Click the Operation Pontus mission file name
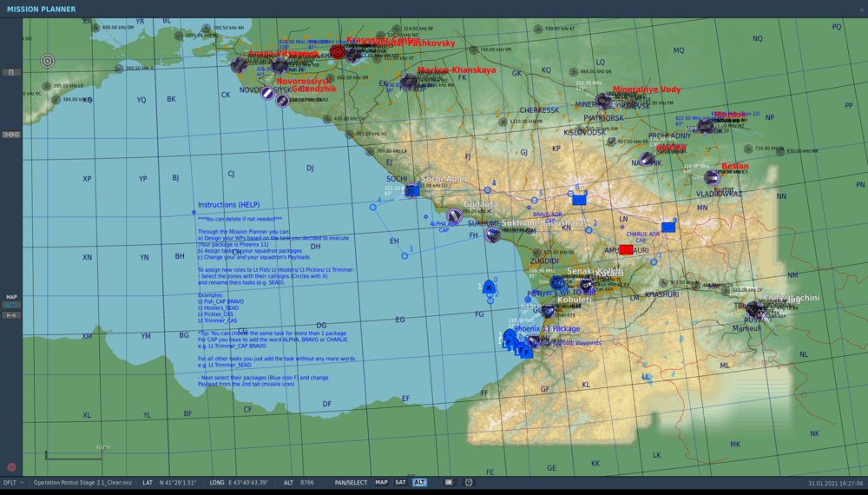Image resolution: width=868 pixels, height=495 pixels. (82, 483)
